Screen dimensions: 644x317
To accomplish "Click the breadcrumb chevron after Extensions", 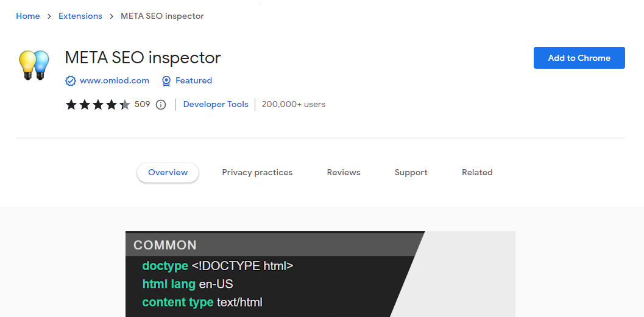I will pyautogui.click(x=111, y=16).
